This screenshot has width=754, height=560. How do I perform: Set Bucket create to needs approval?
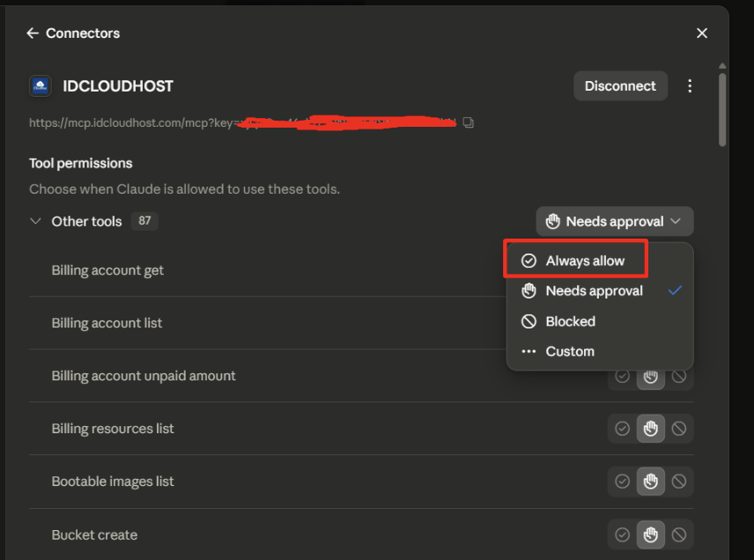click(x=651, y=534)
